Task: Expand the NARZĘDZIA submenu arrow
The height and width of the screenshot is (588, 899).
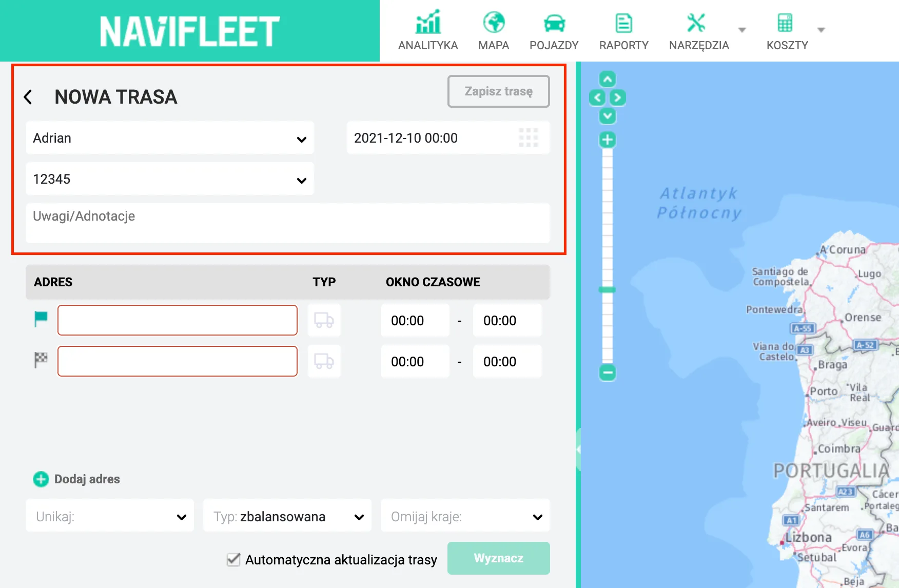Action: [x=742, y=30]
